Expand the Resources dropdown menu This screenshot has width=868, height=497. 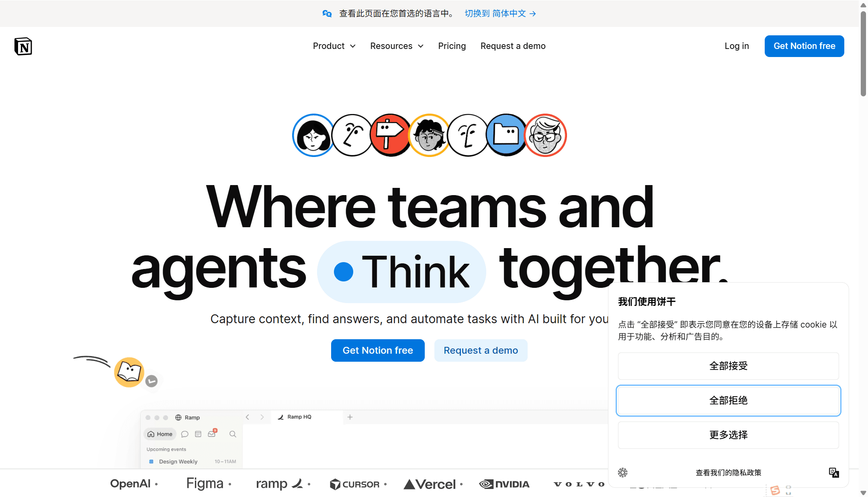[x=397, y=46]
